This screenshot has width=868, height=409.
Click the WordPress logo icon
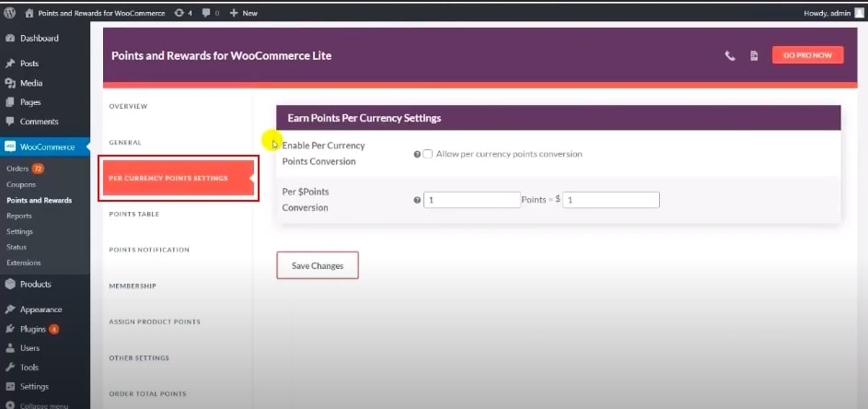coord(9,13)
